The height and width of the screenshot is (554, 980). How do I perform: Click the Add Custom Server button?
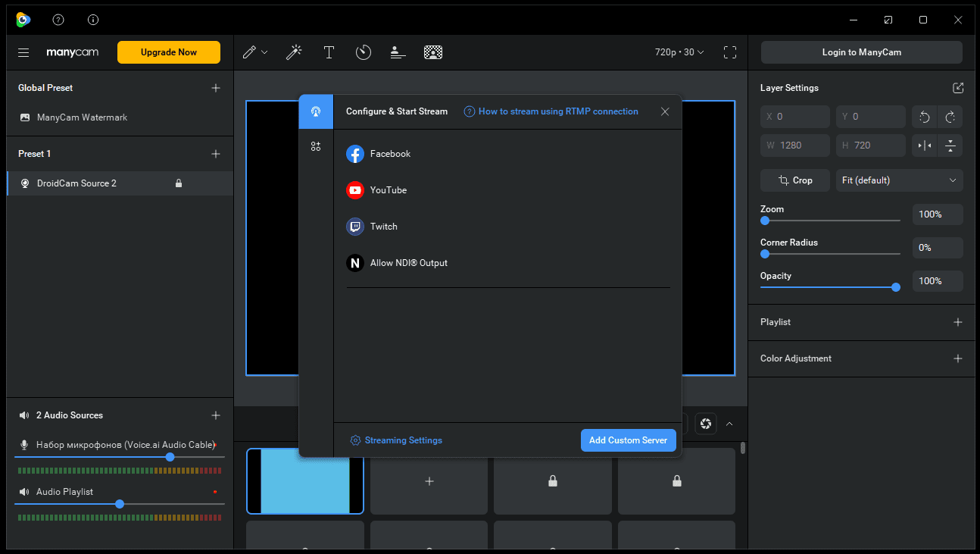(x=629, y=440)
